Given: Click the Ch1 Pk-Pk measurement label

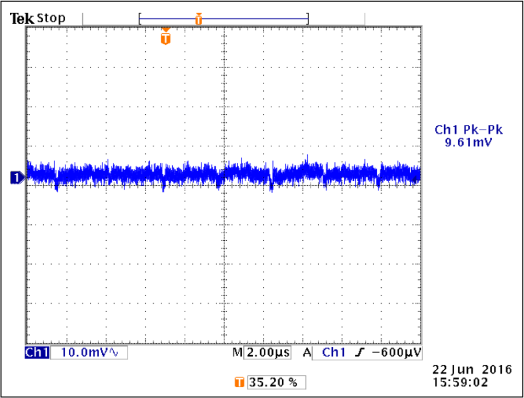Looking at the screenshot, I should [x=469, y=130].
